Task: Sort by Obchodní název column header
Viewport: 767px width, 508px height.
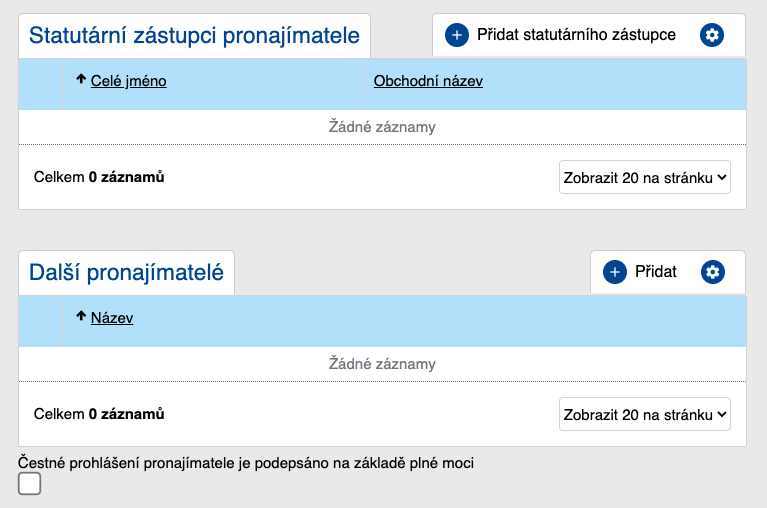Action: pos(428,81)
